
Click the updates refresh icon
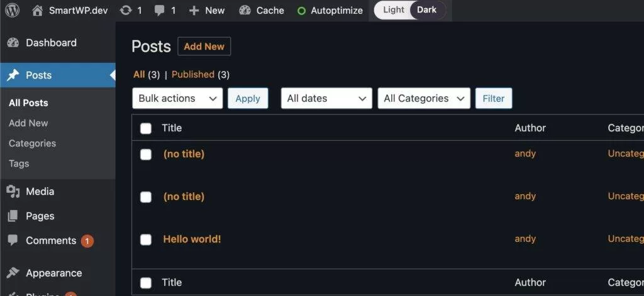pyautogui.click(x=126, y=10)
